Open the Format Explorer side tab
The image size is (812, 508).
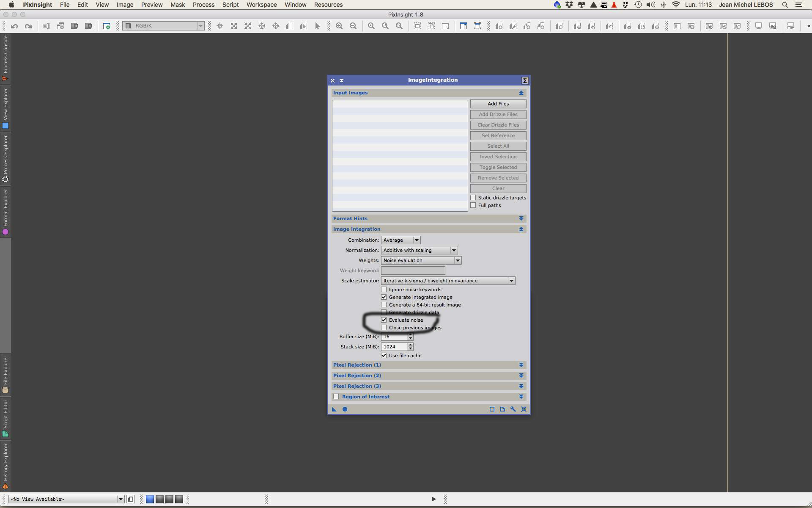click(x=5, y=212)
